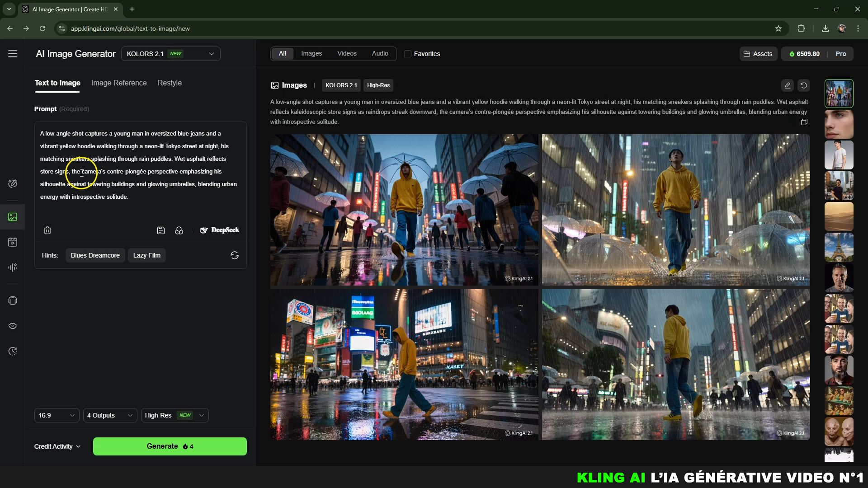Open the hamburger menu in the left sidebar

pyautogui.click(x=13, y=54)
